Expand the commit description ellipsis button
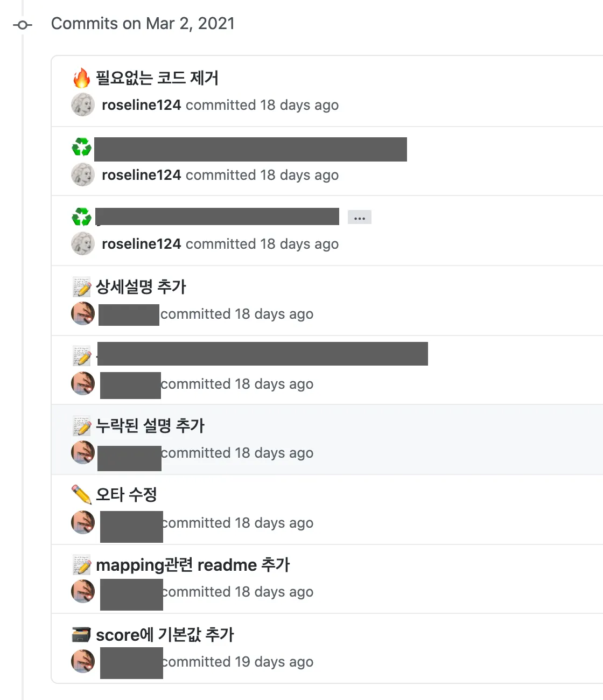Viewport: 603px width, 700px height. pyautogui.click(x=359, y=218)
